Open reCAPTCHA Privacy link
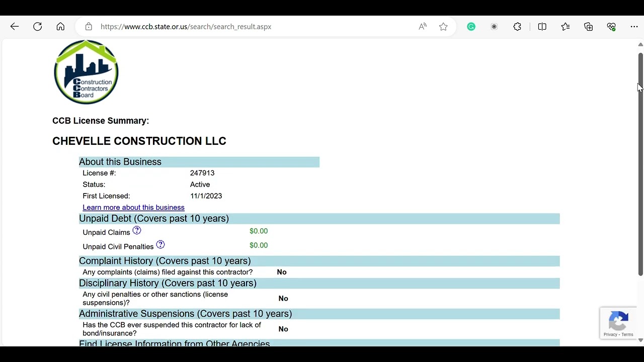The height and width of the screenshot is (362, 644). pos(610,334)
